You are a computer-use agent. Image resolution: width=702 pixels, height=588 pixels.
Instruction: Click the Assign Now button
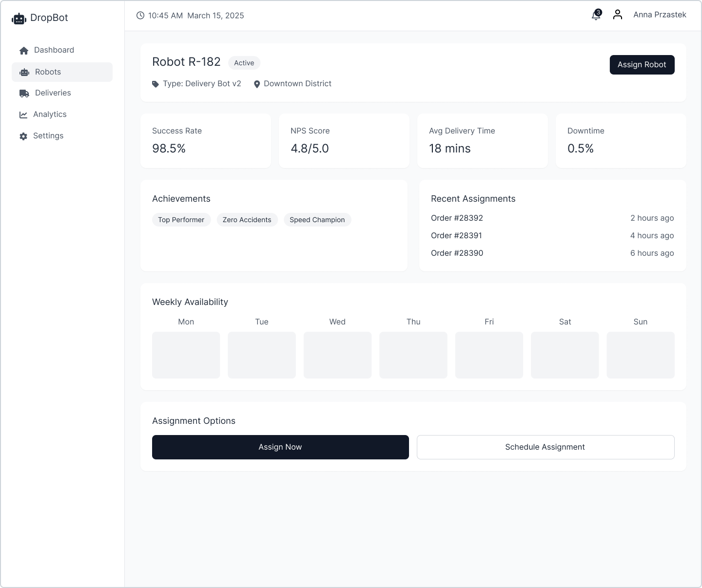coord(280,447)
